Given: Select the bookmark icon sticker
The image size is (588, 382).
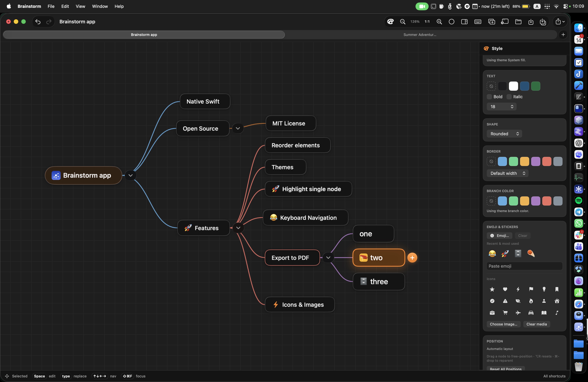Looking at the screenshot, I should [x=557, y=289].
